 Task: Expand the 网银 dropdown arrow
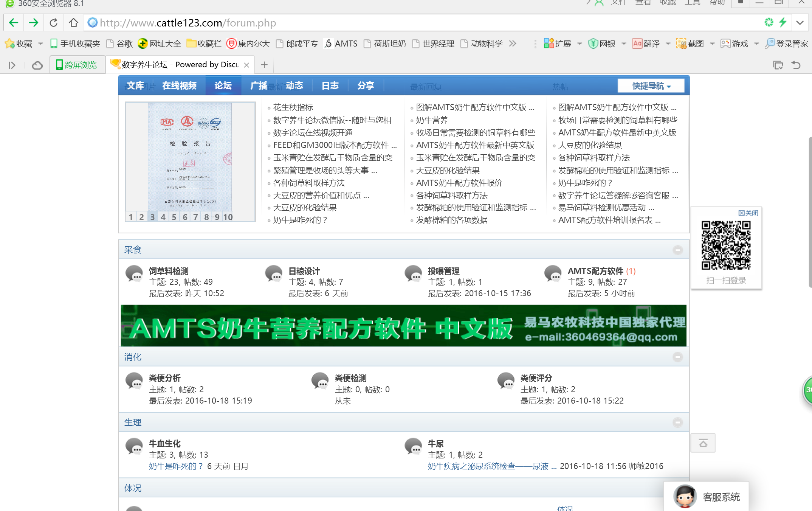tap(624, 44)
